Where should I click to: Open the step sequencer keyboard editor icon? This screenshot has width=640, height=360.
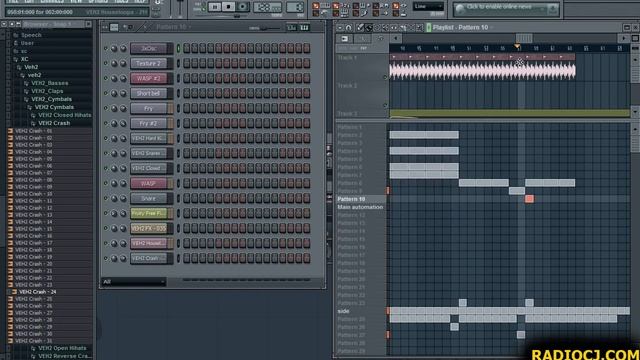coord(304,27)
